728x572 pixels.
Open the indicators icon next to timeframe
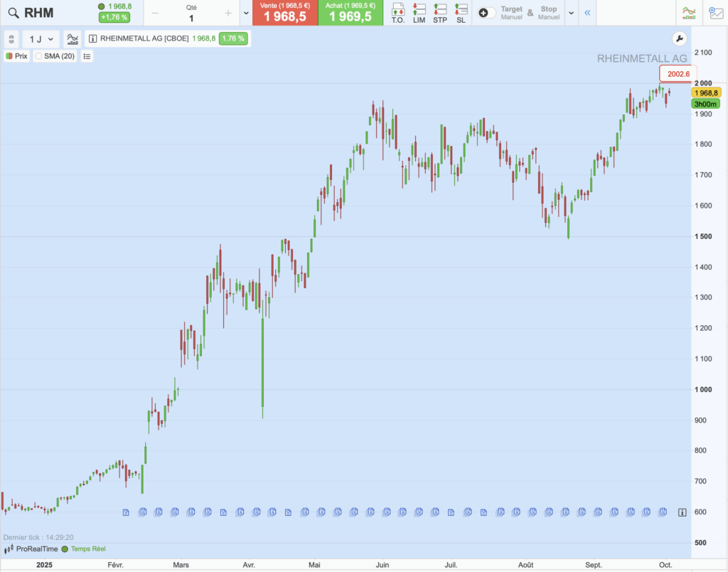[72, 39]
